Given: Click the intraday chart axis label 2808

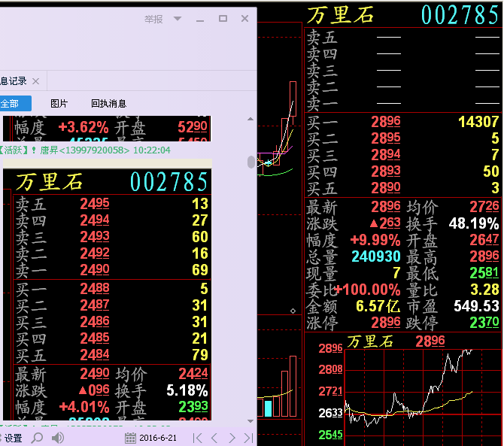Looking at the screenshot, I should pyautogui.click(x=330, y=369).
